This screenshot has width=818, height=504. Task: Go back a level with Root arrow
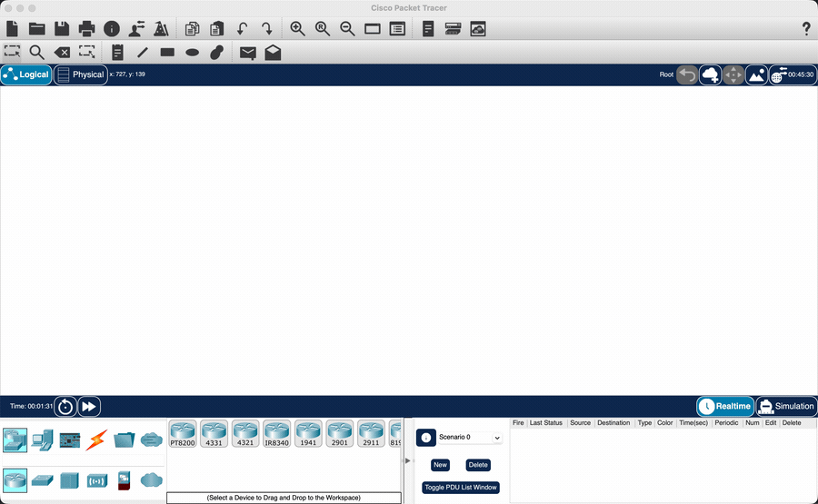point(687,74)
